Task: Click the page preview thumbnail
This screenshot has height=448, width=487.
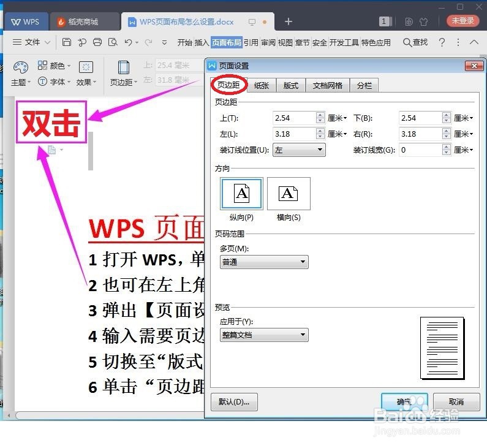Action: pyautogui.click(x=442, y=348)
